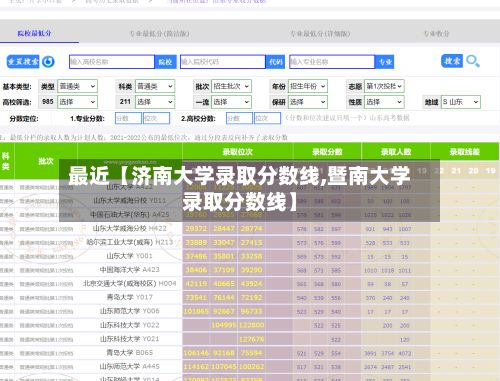Viewport: 500px width, 381px height.
Task: Click the 科类 column header
Action: click(6, 161)
